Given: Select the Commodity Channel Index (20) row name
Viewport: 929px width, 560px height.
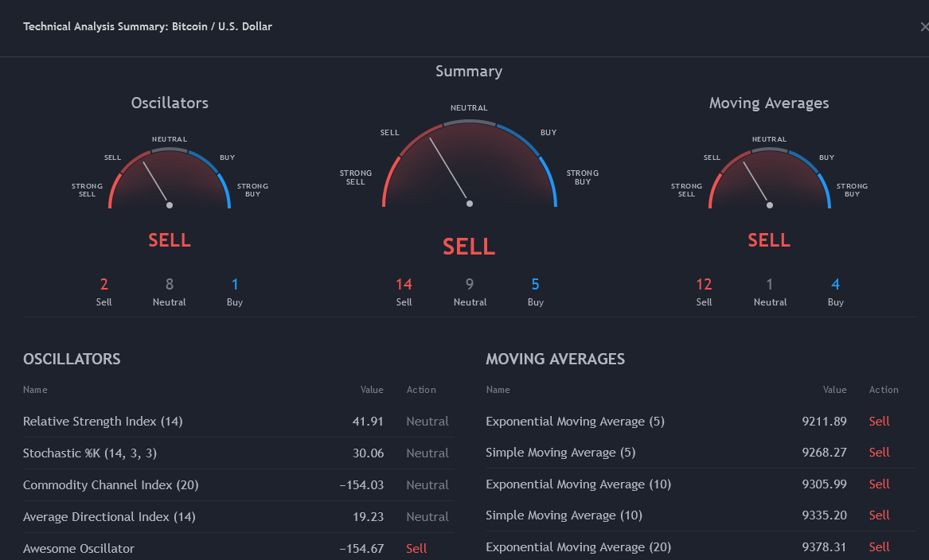Looking at the screenshot, I should pos(111,485).
